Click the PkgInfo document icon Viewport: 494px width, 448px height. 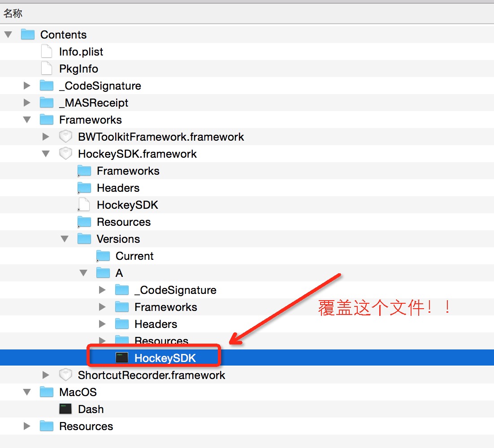47,68
